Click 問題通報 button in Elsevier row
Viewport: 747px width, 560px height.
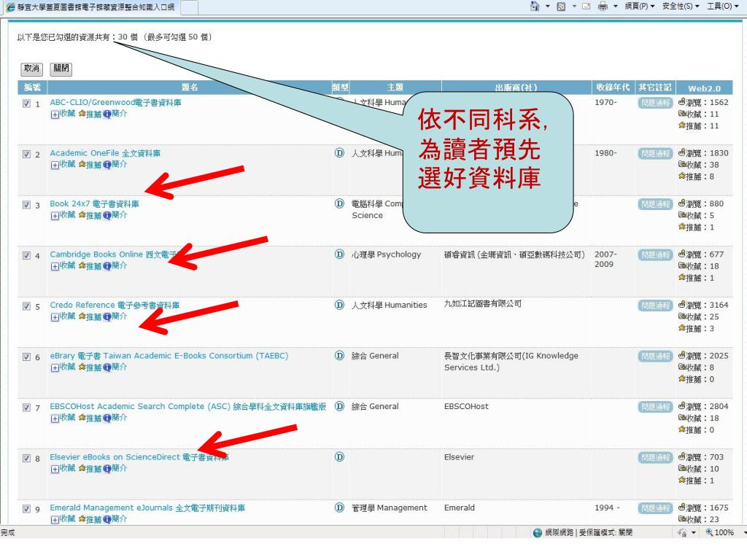coord(655,458)
